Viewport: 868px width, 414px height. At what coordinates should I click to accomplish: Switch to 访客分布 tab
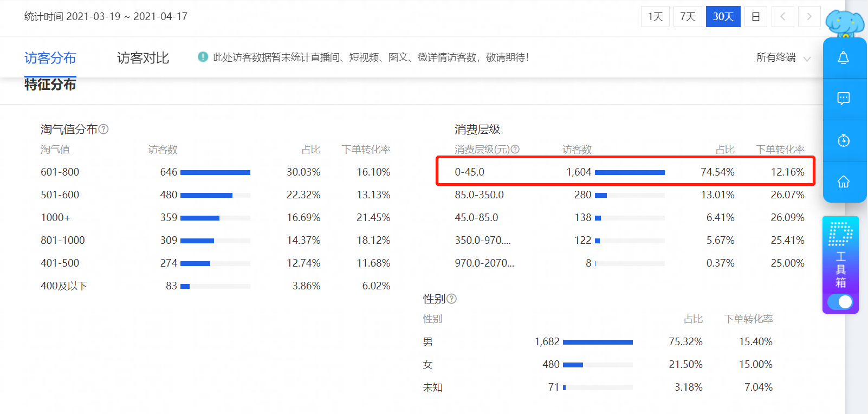pos(50,58)
